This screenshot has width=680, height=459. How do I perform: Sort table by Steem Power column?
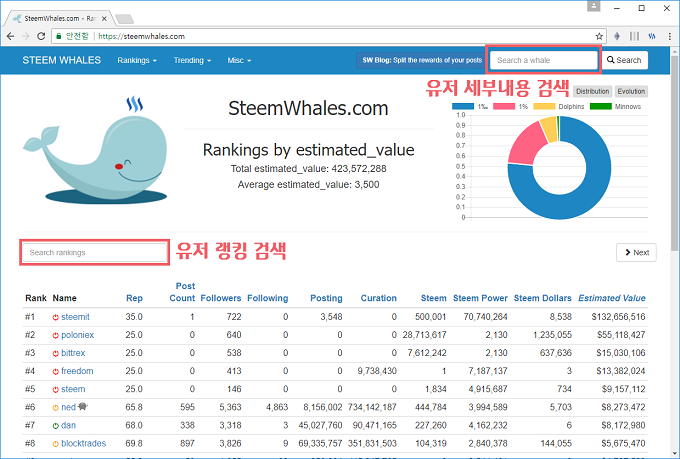(480, 298)
